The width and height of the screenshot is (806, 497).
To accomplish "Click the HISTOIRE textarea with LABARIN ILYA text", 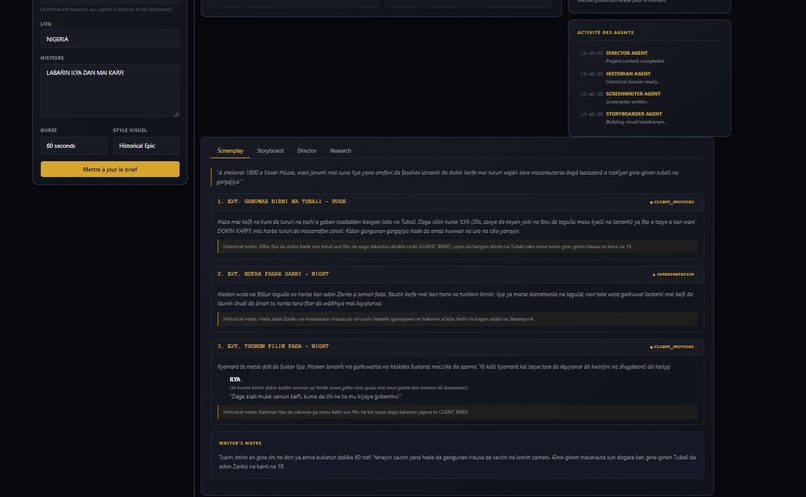I will [x=110, y=91].
